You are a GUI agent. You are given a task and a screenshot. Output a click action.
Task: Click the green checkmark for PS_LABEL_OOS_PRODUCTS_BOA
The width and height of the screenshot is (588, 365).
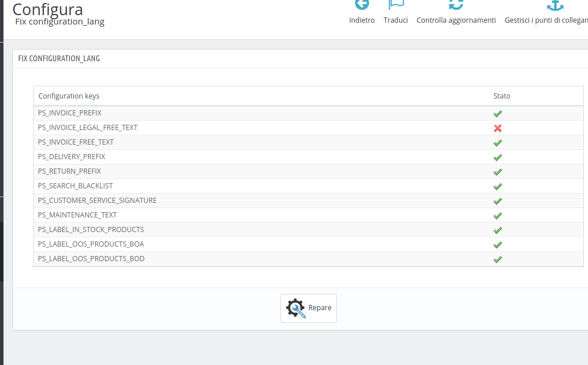[498, 245]
